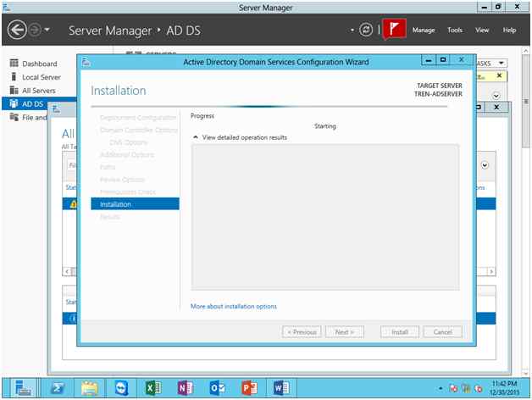Screen dimensions: 532x400
Task: Expand the circular chevron below TASKS
Action: 496,96
